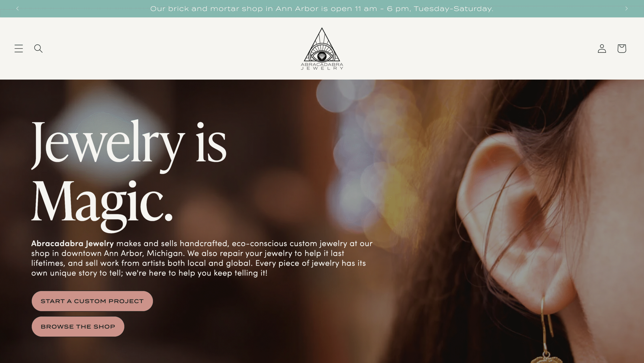
Task: Show the next announcement with right chevron
Action: click(x=626, y=9)
